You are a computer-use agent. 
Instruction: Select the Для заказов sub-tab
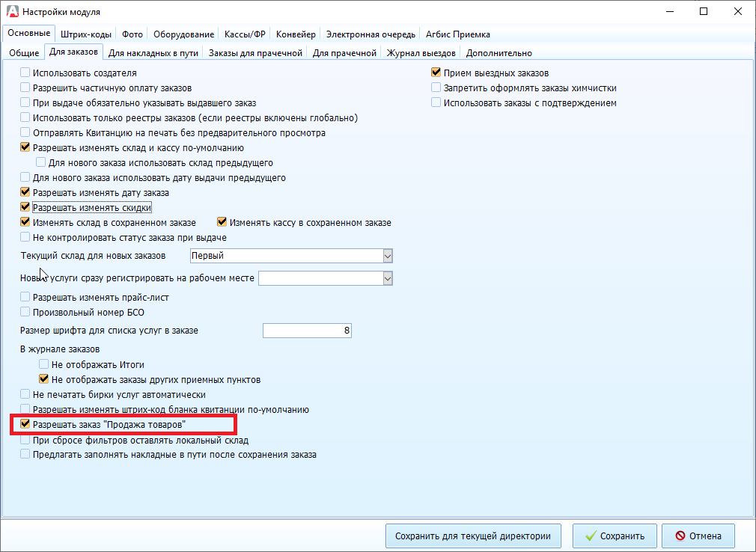[74, 52]
